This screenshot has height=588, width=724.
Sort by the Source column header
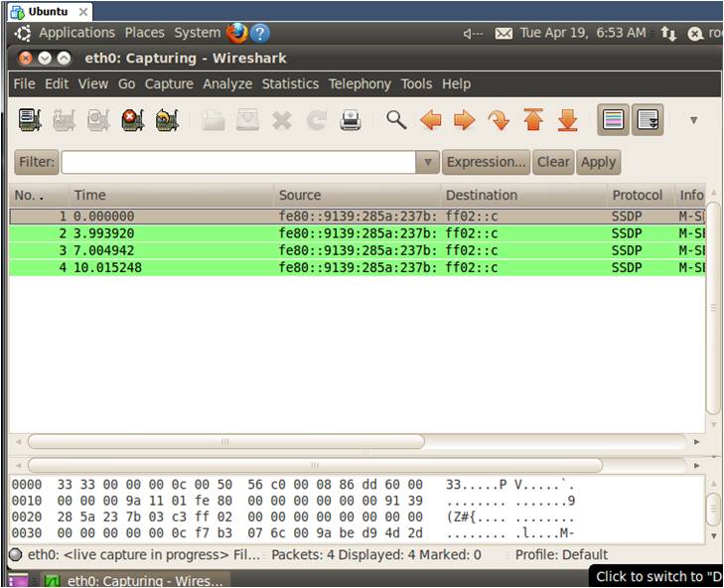[357, 196]
